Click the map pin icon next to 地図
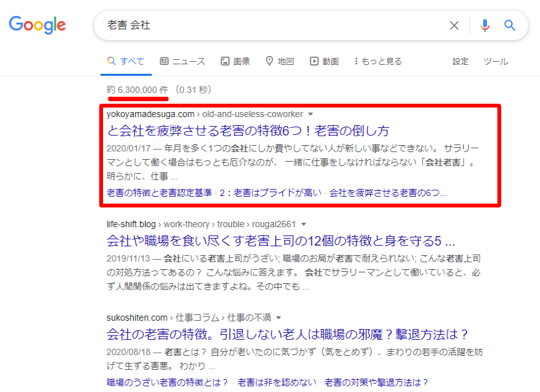 point(269,60)
